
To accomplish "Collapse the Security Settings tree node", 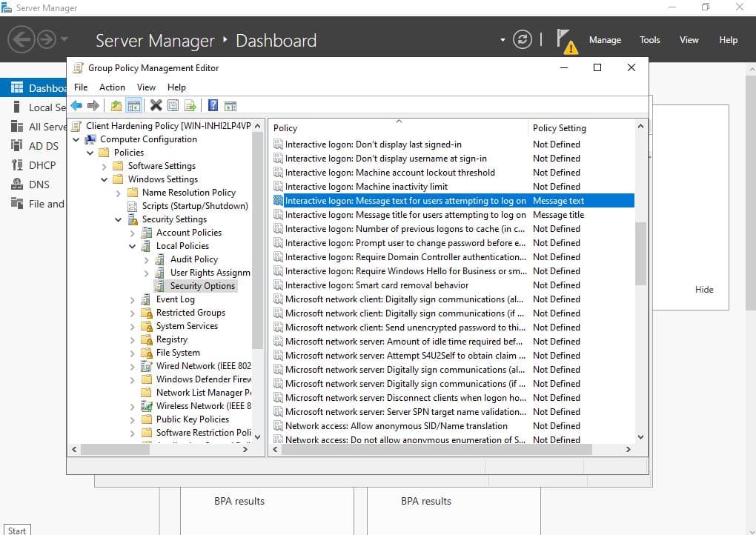I will pyautogui.click(x=119, y=219).
